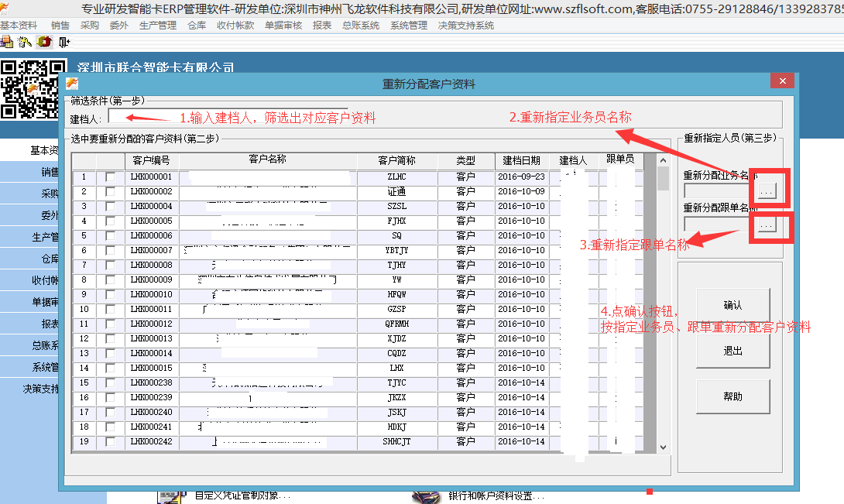Open the 重新分配业务名称 browse button
The height and width of the screenshot is (504, 844).
click(767, 189)
